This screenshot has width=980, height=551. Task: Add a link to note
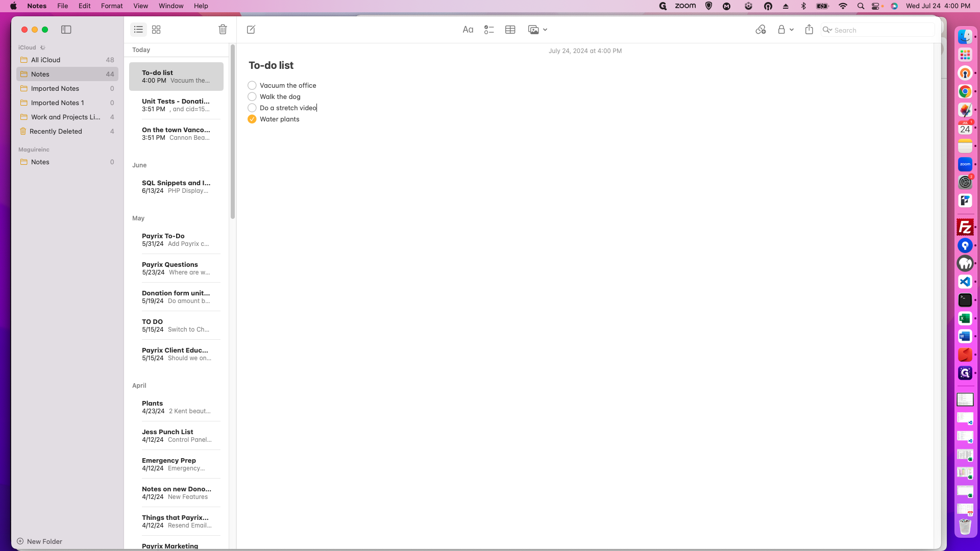point(761,30)
